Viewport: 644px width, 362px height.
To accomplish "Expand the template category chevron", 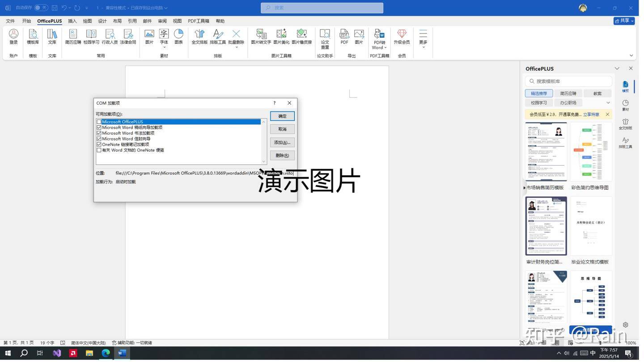I will coord(608,103).
